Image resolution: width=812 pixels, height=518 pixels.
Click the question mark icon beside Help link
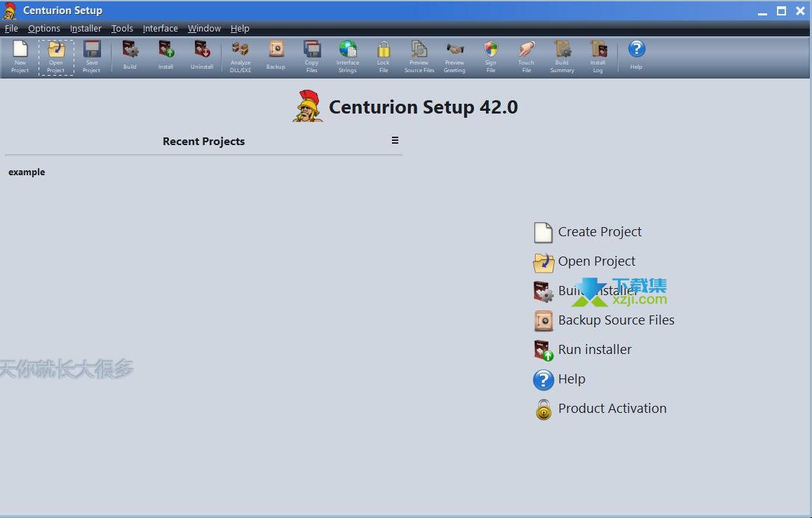(543, 380)
